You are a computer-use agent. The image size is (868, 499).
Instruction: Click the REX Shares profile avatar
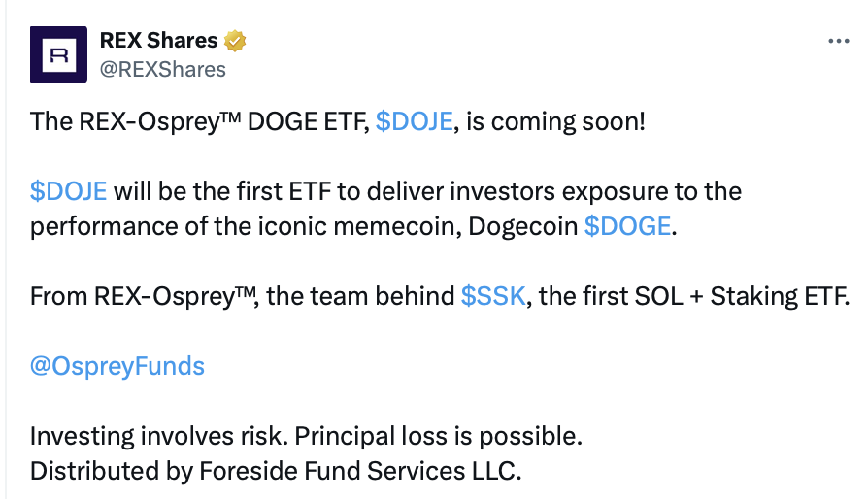(x=58, y=54)
